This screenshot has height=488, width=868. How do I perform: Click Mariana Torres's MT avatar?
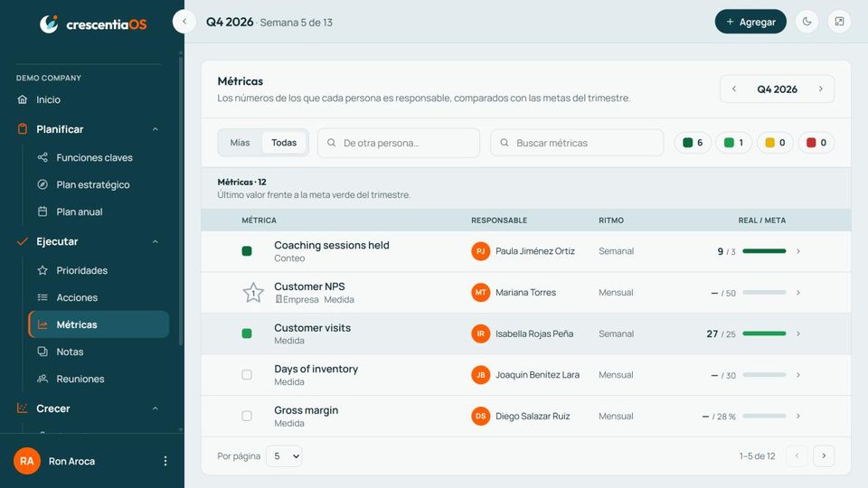480,293
